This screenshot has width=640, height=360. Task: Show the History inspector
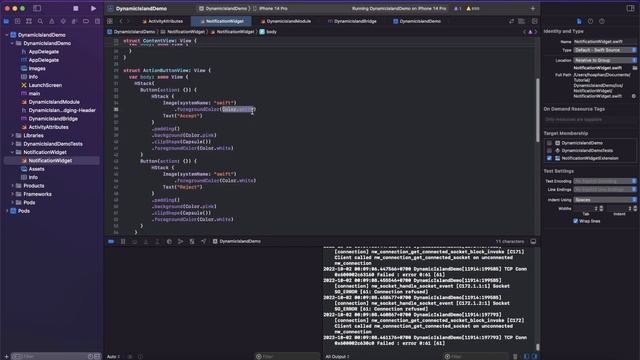(590, 21)
